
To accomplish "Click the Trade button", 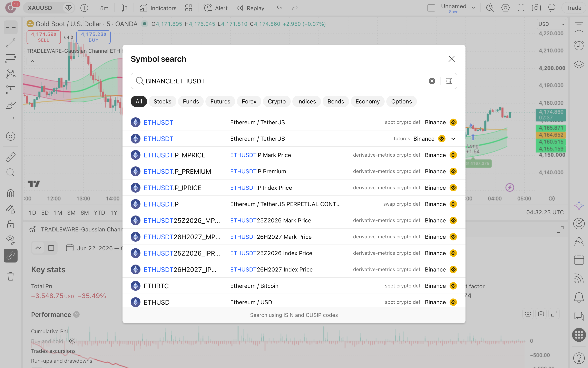I will click(x=574, y=8).
